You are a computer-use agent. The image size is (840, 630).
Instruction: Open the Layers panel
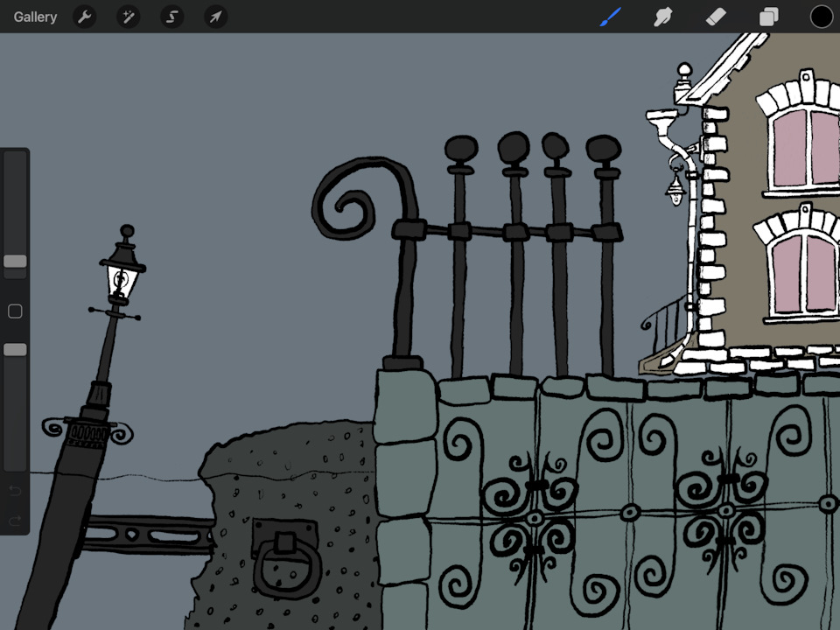tap(769, 17)
